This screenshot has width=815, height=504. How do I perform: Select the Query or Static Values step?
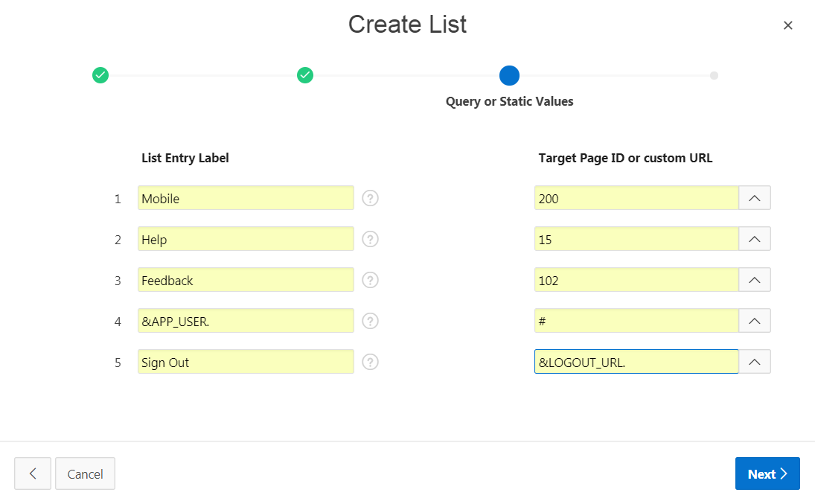[x=509, y=75]
